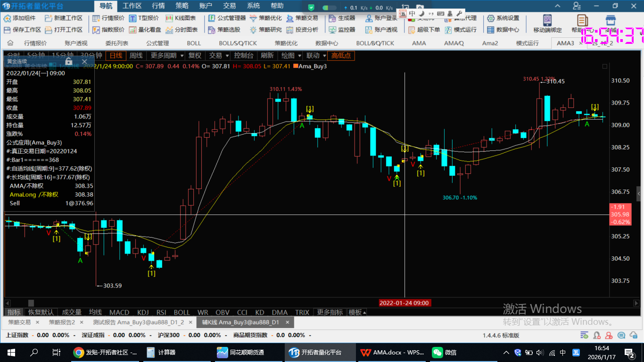Toggle the lock icon on 黄金连续 panel
Image resolution: width=644 pixels, height=362 pixels.
tap(69, 61)
